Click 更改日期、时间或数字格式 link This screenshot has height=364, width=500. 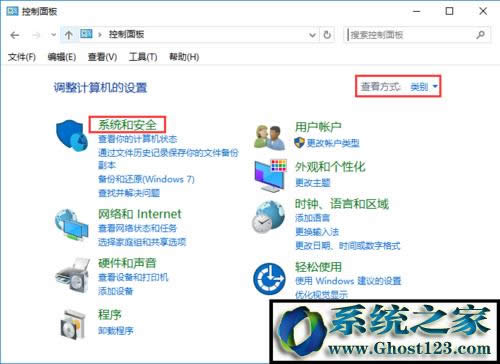pyautogui.click(x=348, y=246)
